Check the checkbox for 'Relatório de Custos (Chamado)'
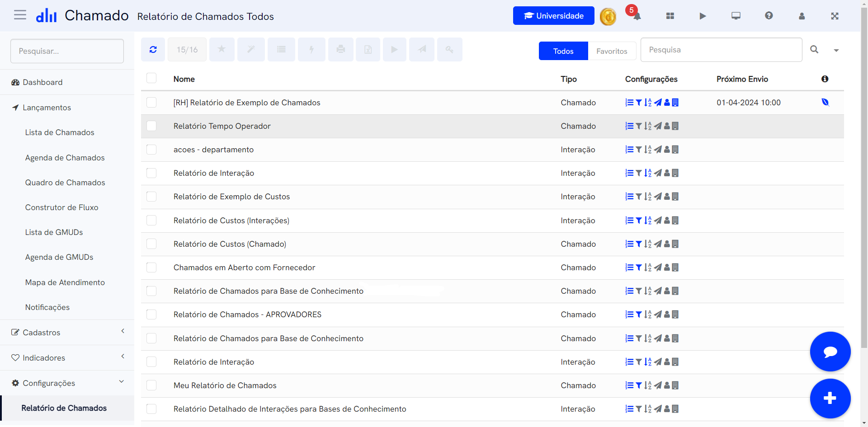This screenshot has width=868, height=427. (151, 244)
